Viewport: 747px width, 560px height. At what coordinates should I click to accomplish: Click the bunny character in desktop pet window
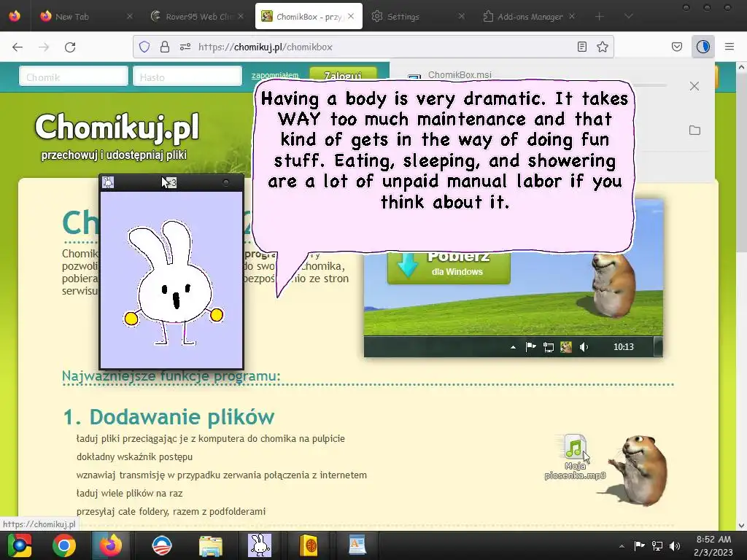pos(174,282)
